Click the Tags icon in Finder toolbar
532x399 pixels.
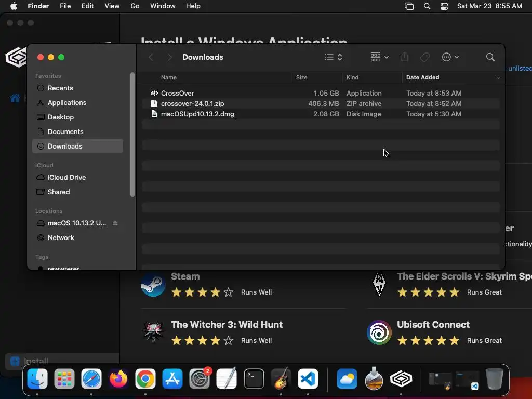tap(424, 57)
